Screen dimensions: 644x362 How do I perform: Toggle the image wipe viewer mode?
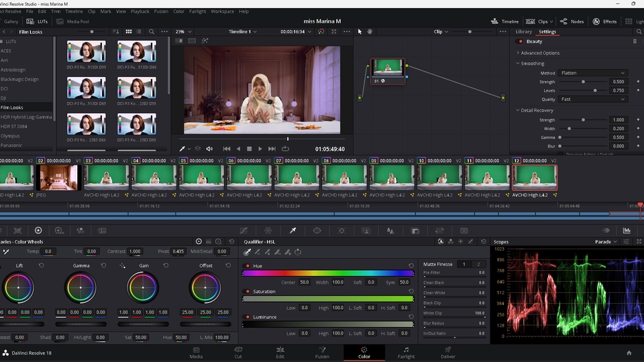(x=179, y=41)
